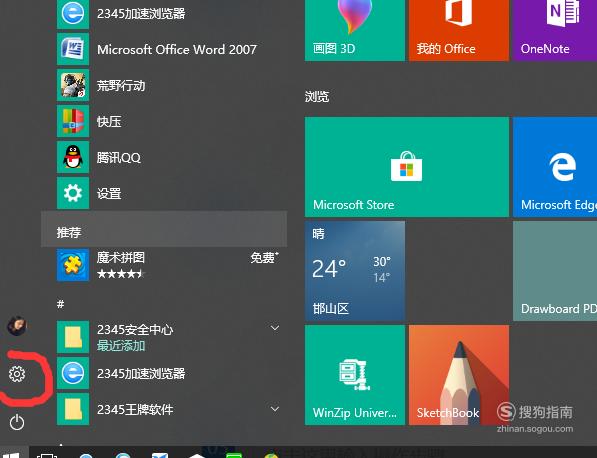
Task: Open the 我的 Office tile
Action: click(x=459, y=29)
